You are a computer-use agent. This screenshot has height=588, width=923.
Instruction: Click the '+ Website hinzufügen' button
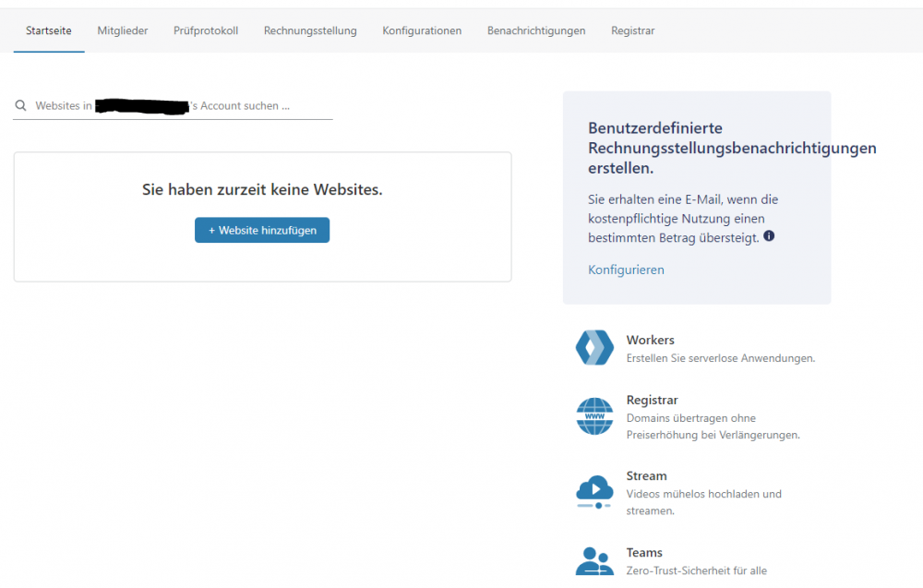(262, 230)
